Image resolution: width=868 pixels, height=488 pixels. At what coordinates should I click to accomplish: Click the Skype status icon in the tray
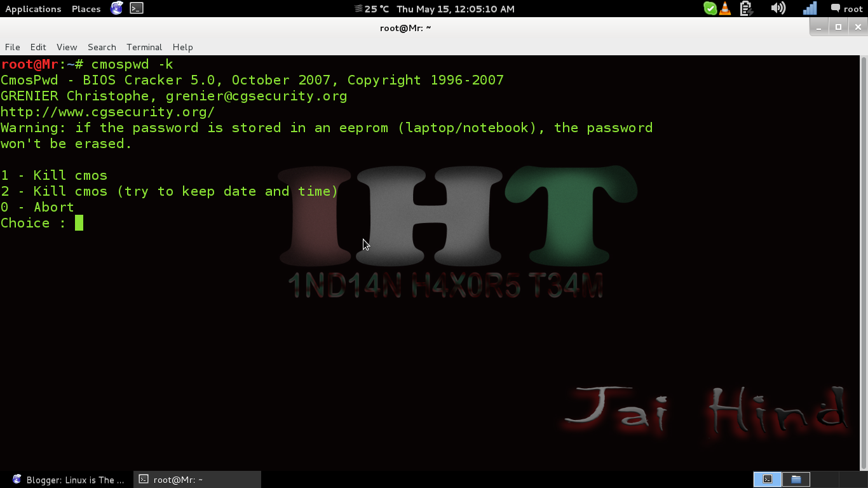click(x=711, y=8)
